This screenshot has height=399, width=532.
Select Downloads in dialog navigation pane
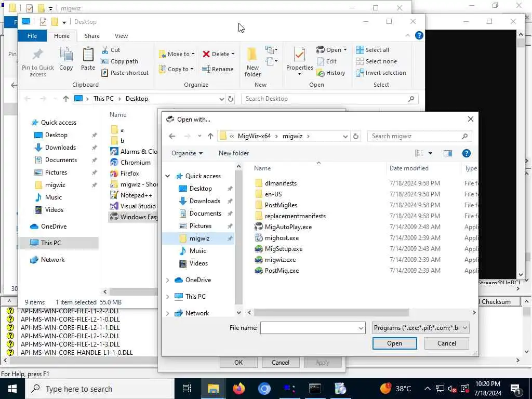click(205, 201)
